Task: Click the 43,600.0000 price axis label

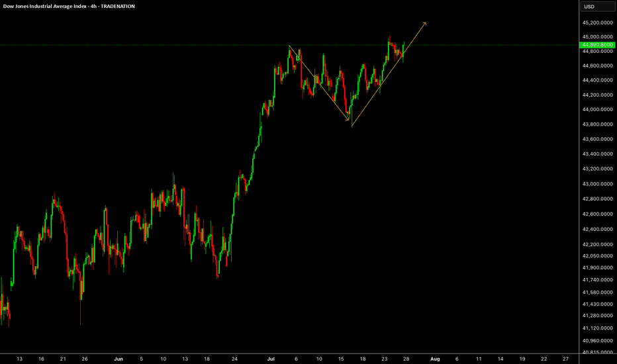Action: point(597,139)
